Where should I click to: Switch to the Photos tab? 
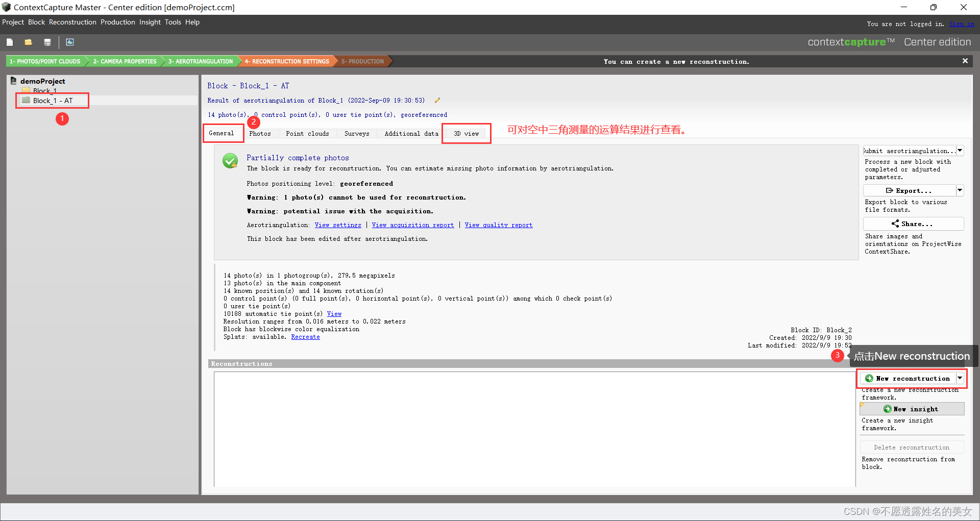tap(260, 134)
